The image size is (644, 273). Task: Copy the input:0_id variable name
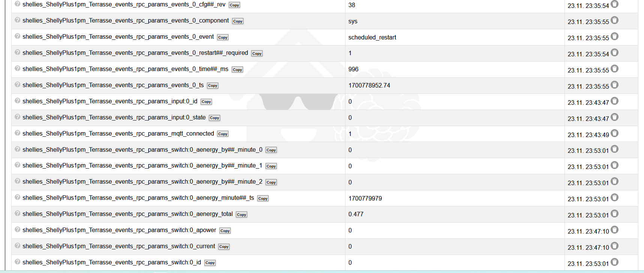[206, 102]
